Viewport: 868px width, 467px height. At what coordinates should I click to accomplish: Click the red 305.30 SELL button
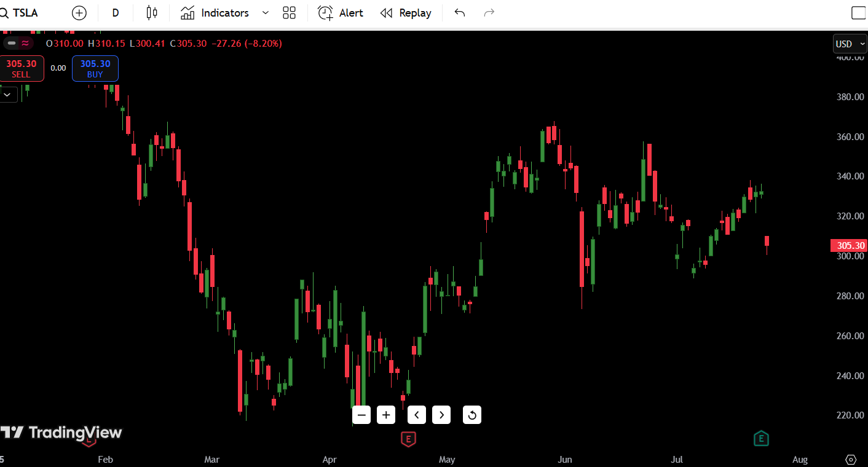[22, 68]
